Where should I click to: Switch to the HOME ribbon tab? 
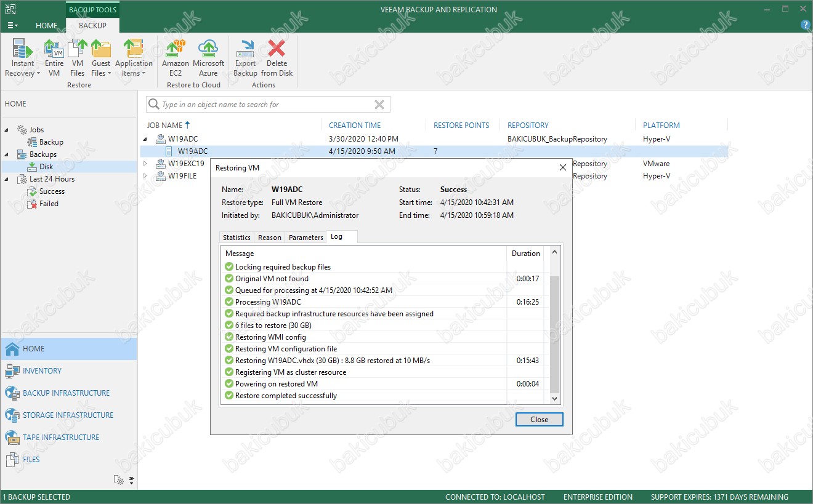(46, 25)
